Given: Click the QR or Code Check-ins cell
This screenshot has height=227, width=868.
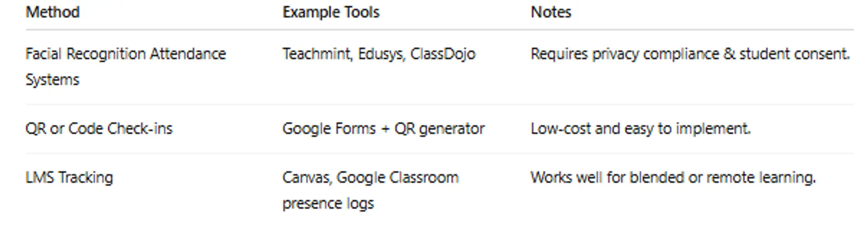Looking at the screenshot, I should coord(99,129).
